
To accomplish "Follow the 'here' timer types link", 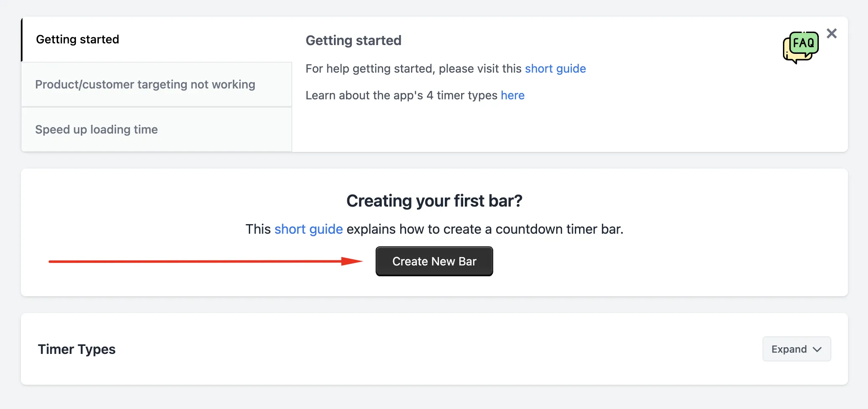I will [x=512, y=95].
